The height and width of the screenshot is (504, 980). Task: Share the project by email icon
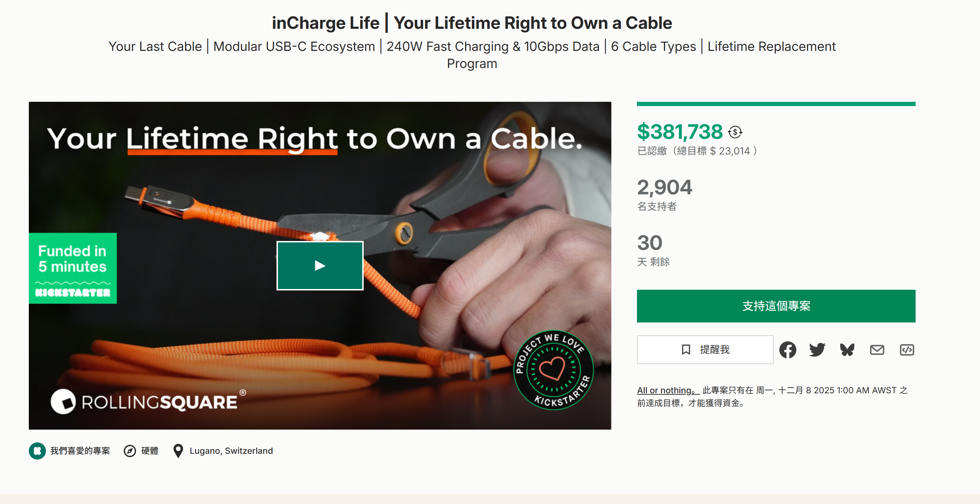point(877,350)
